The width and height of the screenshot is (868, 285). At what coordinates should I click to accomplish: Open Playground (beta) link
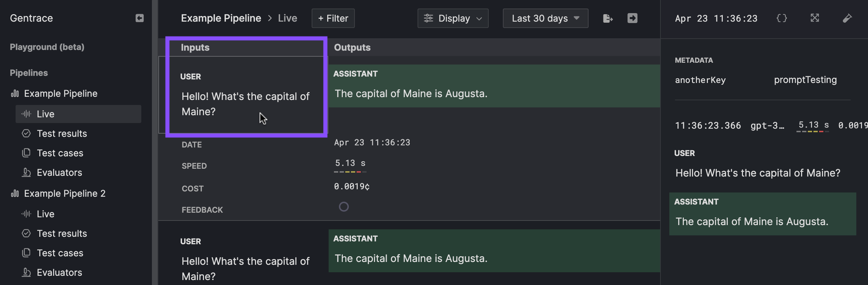[47, 47]
